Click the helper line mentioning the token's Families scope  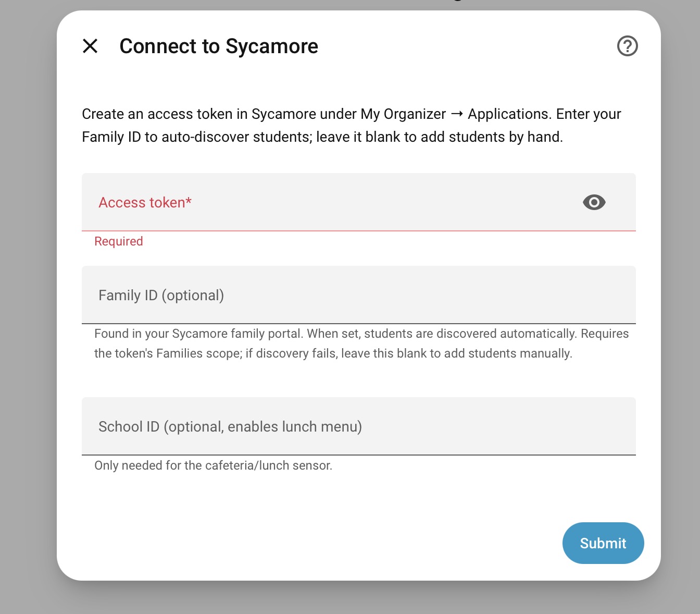click(333, 353)
